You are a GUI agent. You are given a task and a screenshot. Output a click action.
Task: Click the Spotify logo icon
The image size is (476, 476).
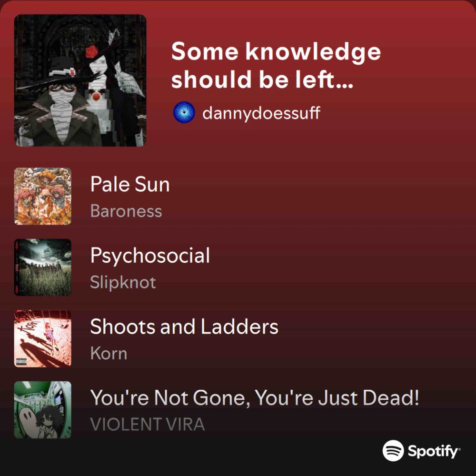[393, 450]
